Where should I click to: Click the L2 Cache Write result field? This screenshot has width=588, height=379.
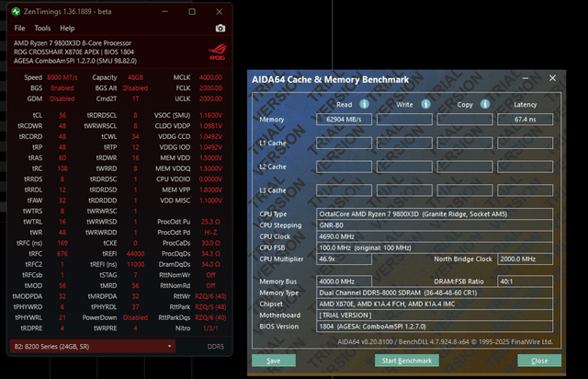pos(404,167)
